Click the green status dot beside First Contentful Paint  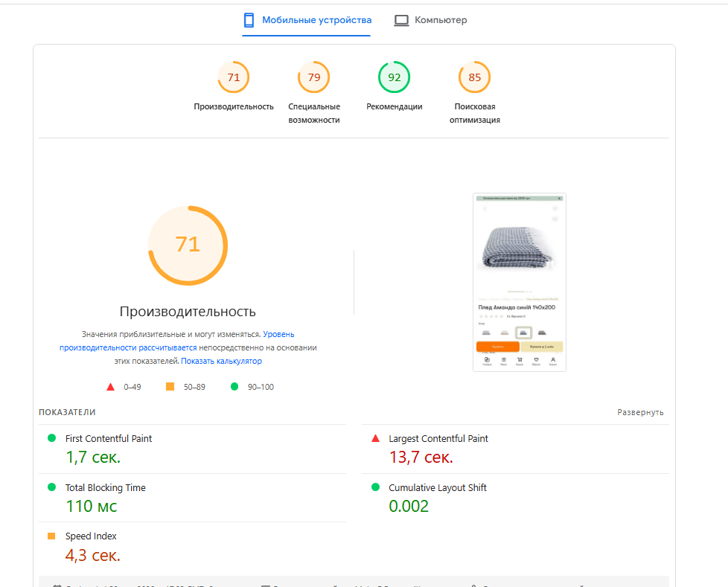(51, 438)
